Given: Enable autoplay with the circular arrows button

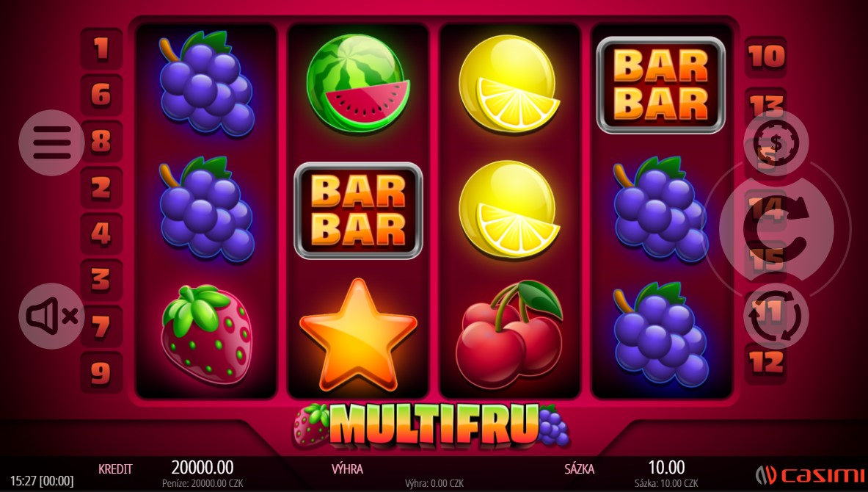Looking at the screenshot, I should (x=776, y=316).
